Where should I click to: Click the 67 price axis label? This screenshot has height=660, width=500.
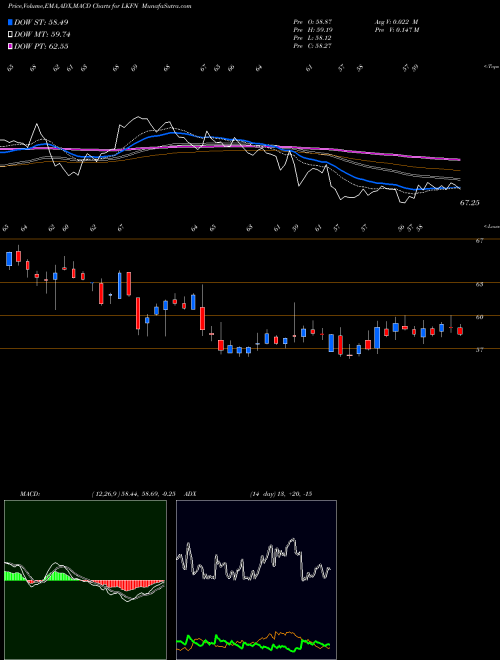click(479, 241)
